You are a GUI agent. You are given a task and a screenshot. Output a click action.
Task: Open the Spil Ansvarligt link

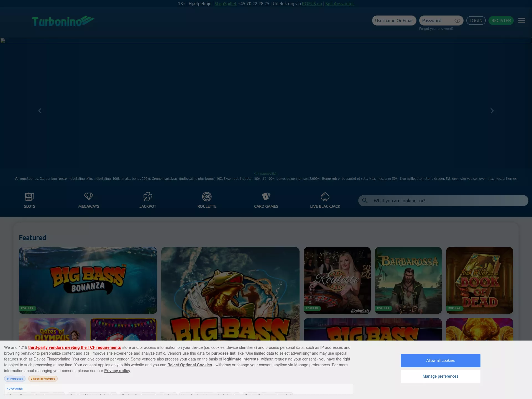pos(340,4)
